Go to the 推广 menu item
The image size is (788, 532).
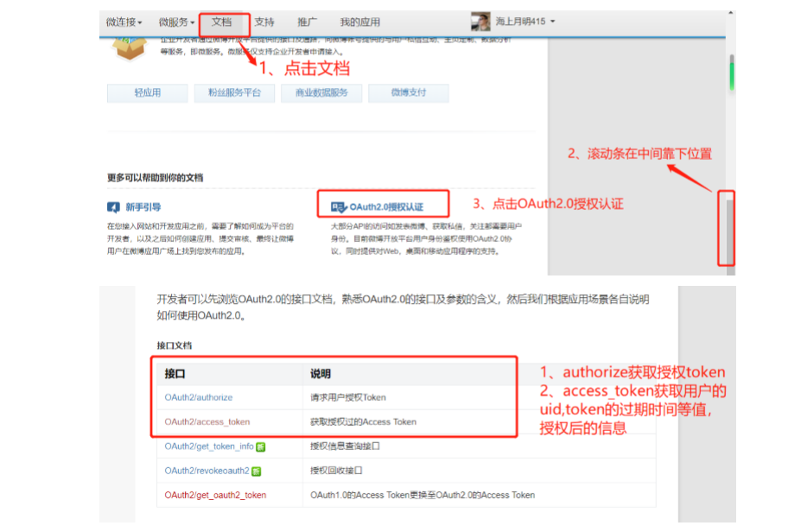(x=307, y=22)
